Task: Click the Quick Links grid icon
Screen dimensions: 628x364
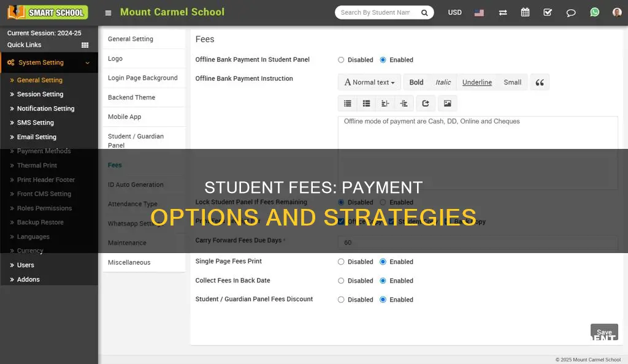Action: tap(85, 45)
